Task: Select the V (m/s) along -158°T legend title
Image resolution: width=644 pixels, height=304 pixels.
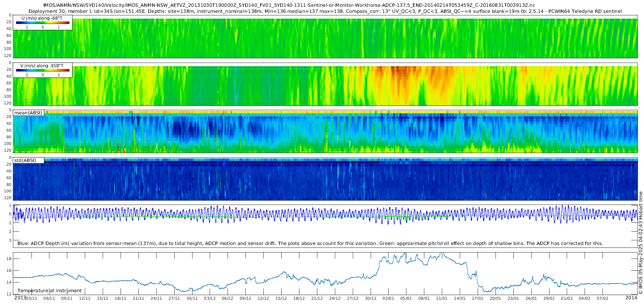Action: click(x=42, y=66)
